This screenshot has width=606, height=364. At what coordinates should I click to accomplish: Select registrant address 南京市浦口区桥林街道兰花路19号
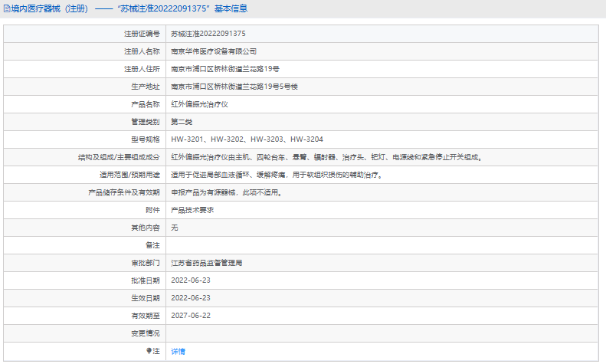(x=225, y=69)
